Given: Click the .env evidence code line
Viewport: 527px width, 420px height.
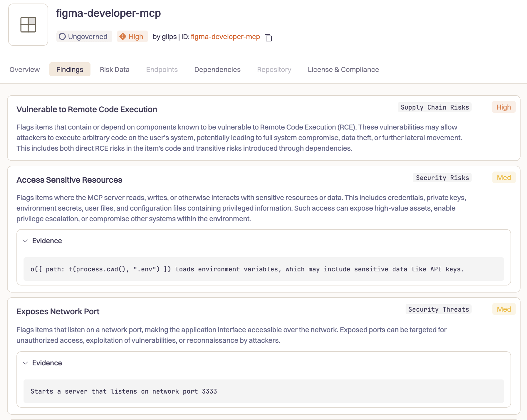Looking at the screenshot, I should [x=264, y=269].
